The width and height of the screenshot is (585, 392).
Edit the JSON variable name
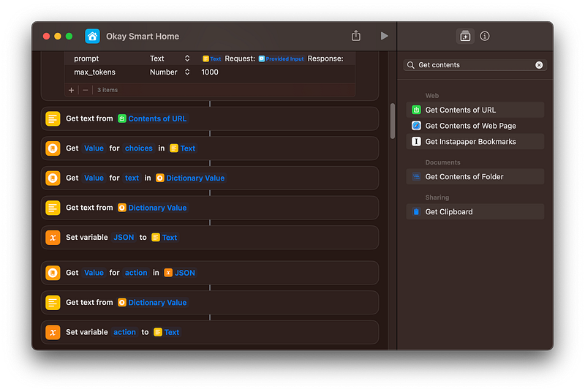coord(124,238)
